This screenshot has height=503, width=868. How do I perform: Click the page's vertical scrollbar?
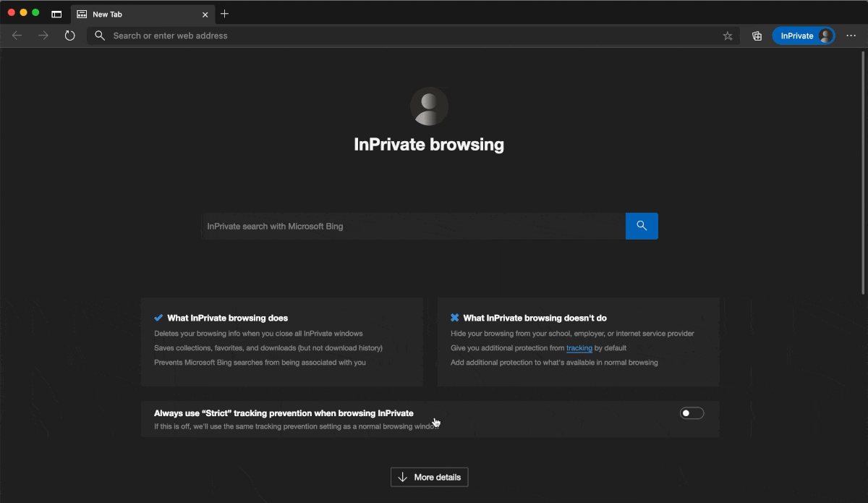[x=864, y=172]
